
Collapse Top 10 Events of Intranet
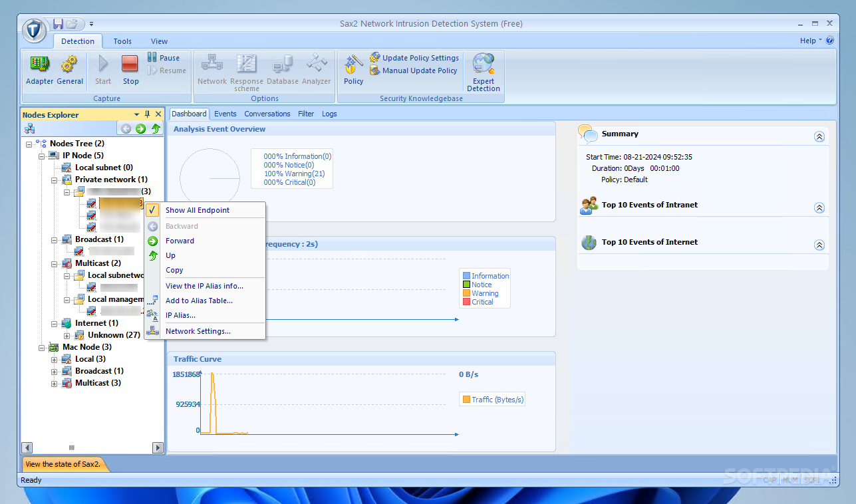tap(819, 207)
